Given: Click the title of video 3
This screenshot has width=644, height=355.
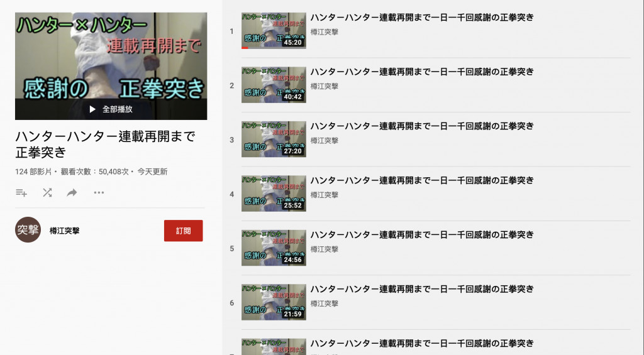Looking at the screenshot, I should coord(422,126).
